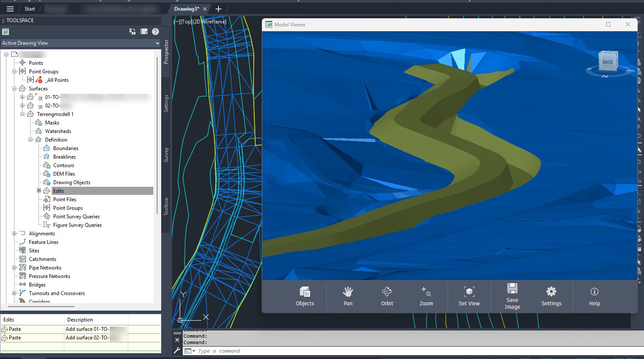Viewport: 644px width, 359px height.
Task: Select the Orbit tool in Model Viewer
Action: 387,296
